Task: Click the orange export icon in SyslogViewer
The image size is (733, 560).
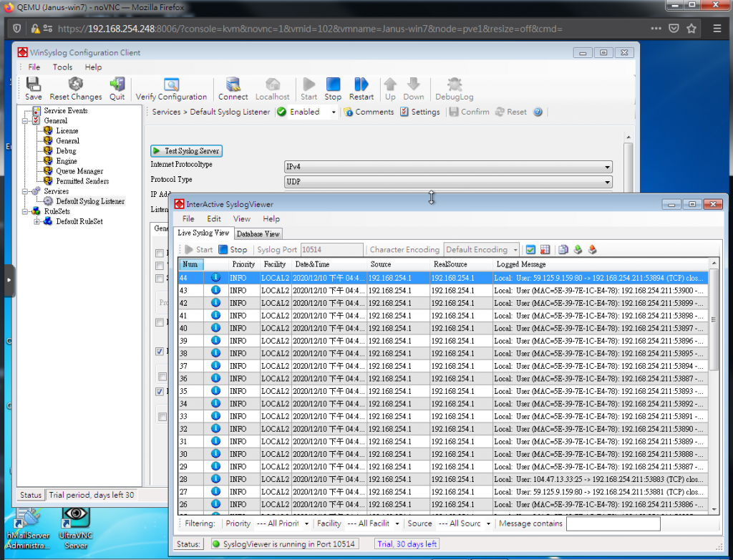Action: [592, 250]
